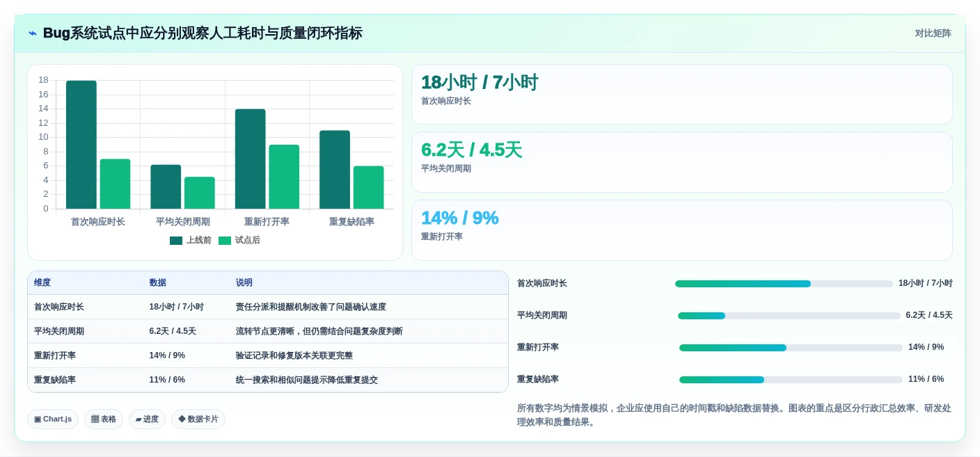980x457 pixels.
Task: Select the 重新打开率 progress bar
Action: tap(791, 348)
